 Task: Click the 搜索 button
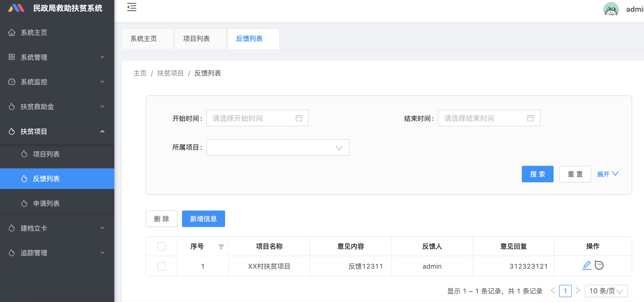[538, 174]
